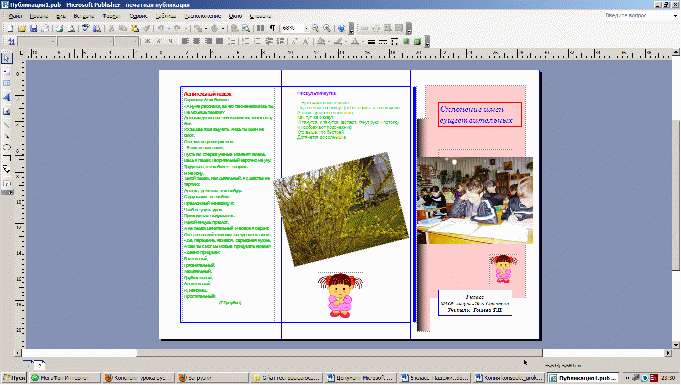The height and width of the screenshot is (385, 681).
Task: Click the Open file folder icon
Action: coord(22,28)
